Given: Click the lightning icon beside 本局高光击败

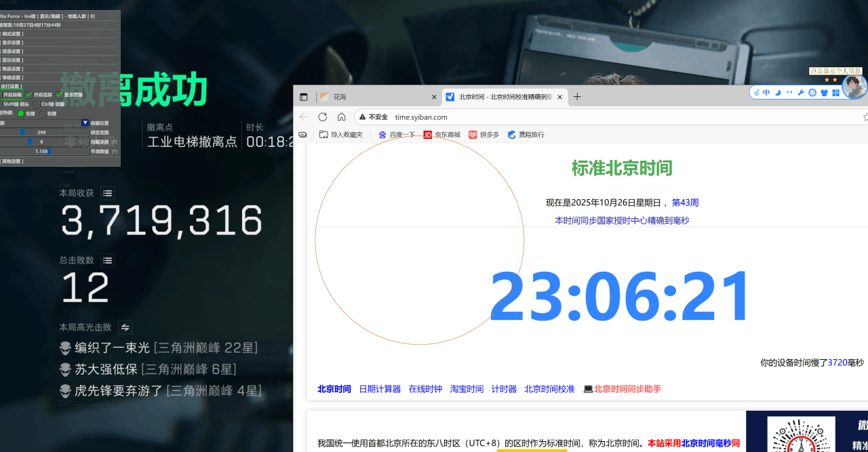Looking at the screenshot, I should click(x=124, y=327).
